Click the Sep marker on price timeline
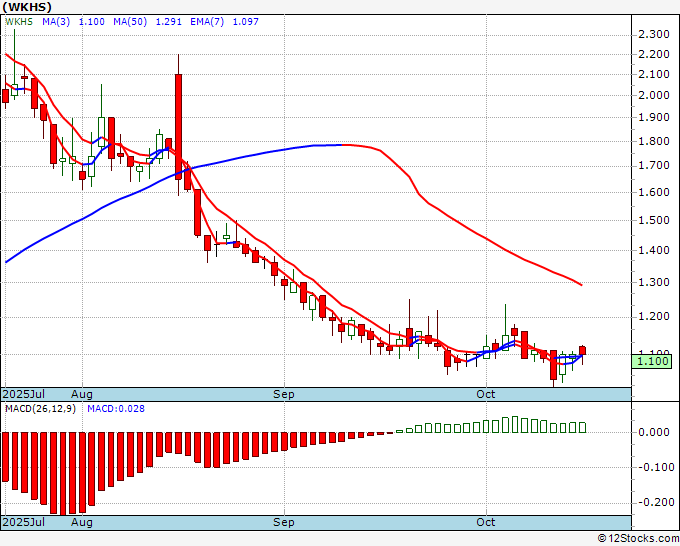The image size is (680, 546). [284, 394]
